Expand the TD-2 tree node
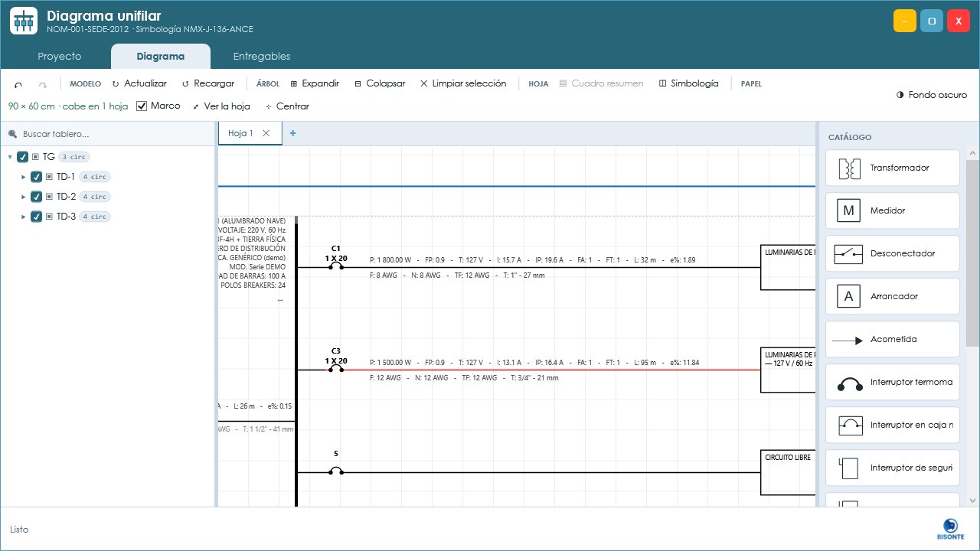The image size is (980, 551). (24, 197)
